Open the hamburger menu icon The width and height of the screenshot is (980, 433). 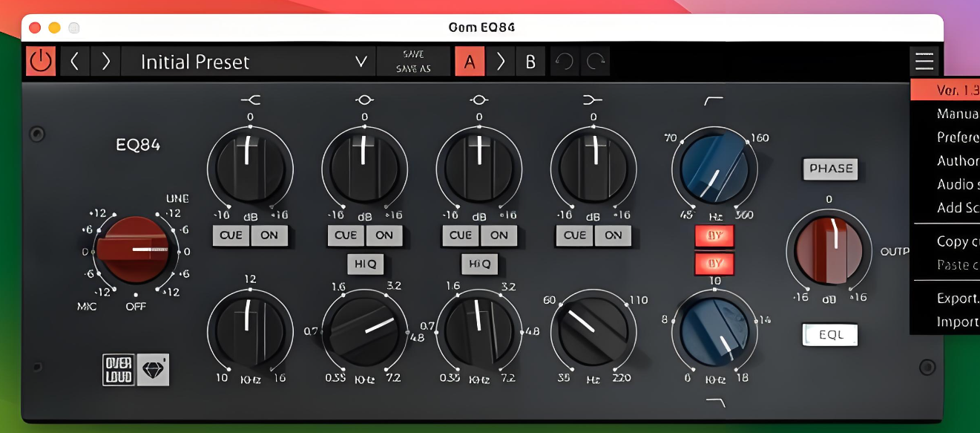pyautogui.click(x=924, y=61)
